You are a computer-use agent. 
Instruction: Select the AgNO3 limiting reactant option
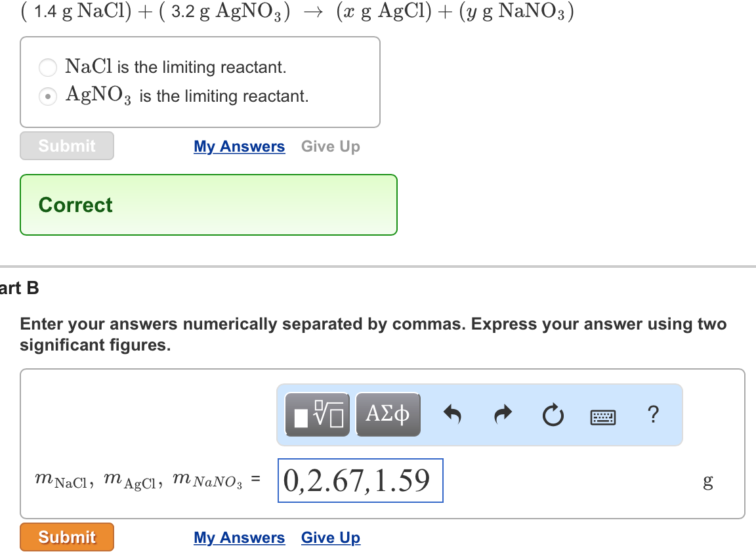47,97
